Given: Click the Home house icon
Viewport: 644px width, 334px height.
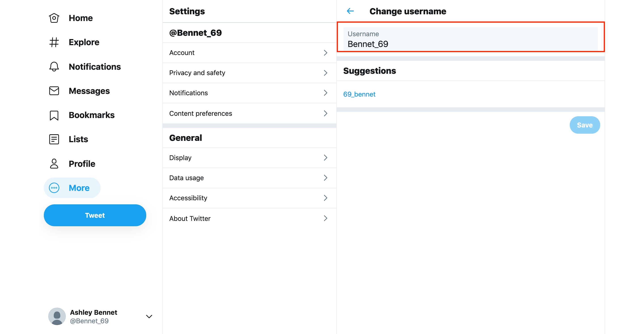Looking at the screenshot, I should coord(54,18).
